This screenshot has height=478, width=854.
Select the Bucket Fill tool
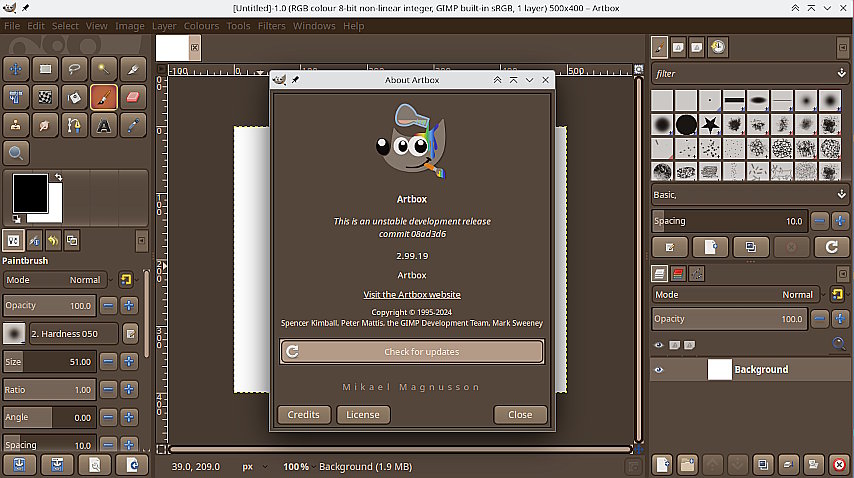(x=74, y=97)
